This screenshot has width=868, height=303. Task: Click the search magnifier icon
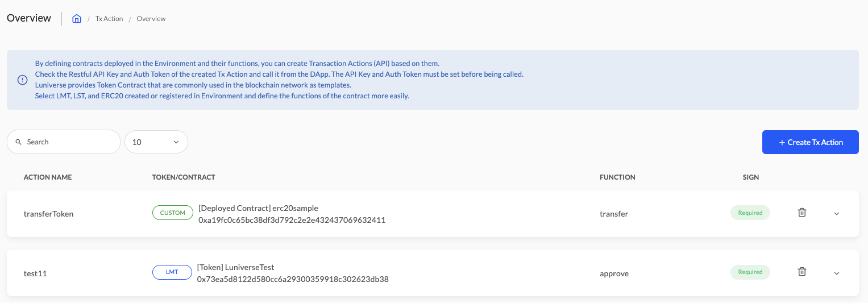coord(19,142)
